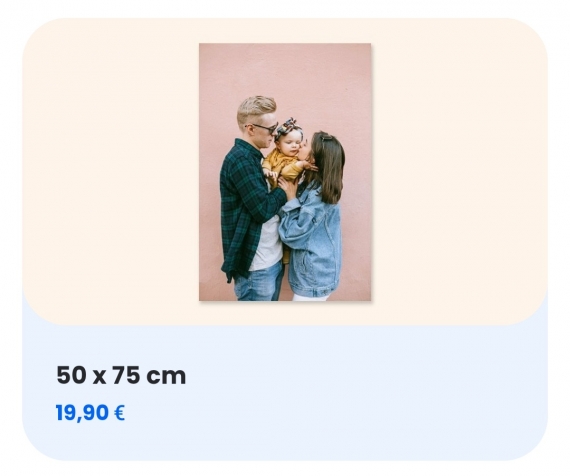Click the beige area below the poster
The width and height of the screenshot is (570, 476).
[285, 313]
